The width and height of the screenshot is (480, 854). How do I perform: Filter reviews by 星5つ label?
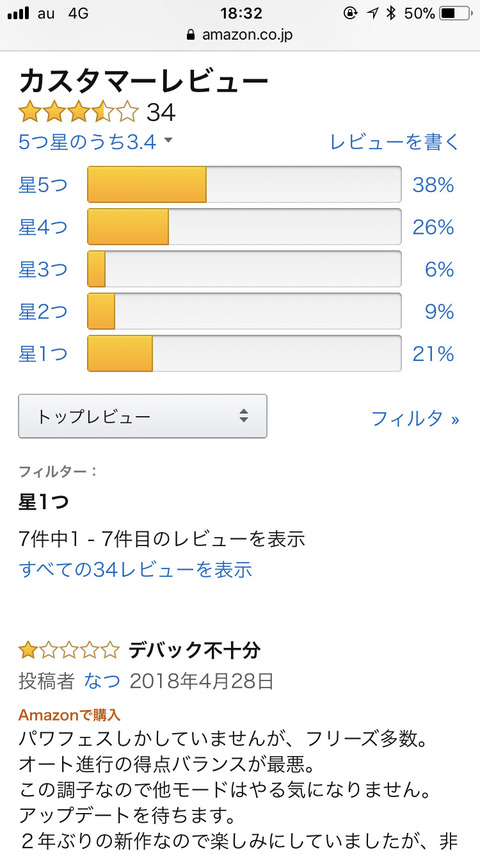click(x=43, y=185)
